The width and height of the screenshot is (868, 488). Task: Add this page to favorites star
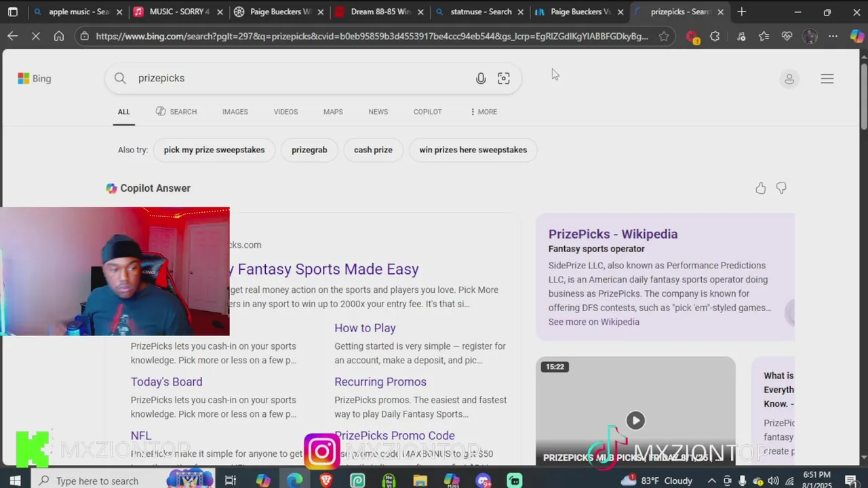pyautogui.click(x=664, y=37)
